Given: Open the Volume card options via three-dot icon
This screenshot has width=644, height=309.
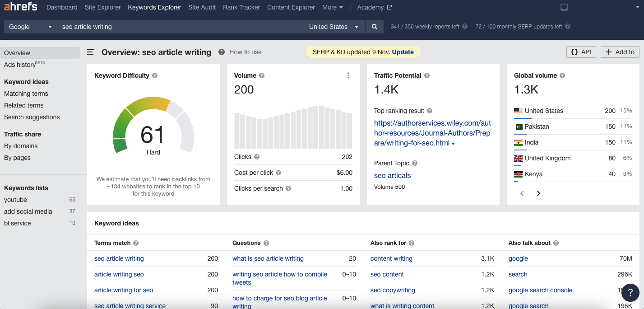Looking at the screenshot, I should 348,75.
